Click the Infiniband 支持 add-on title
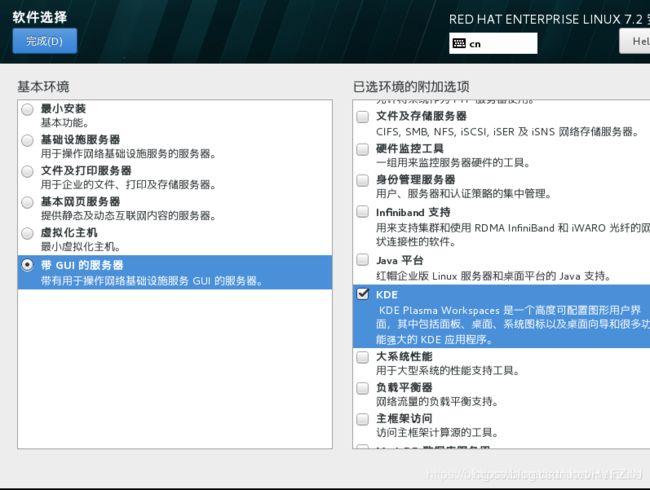The image size is (650, 490). click(413, 212)
